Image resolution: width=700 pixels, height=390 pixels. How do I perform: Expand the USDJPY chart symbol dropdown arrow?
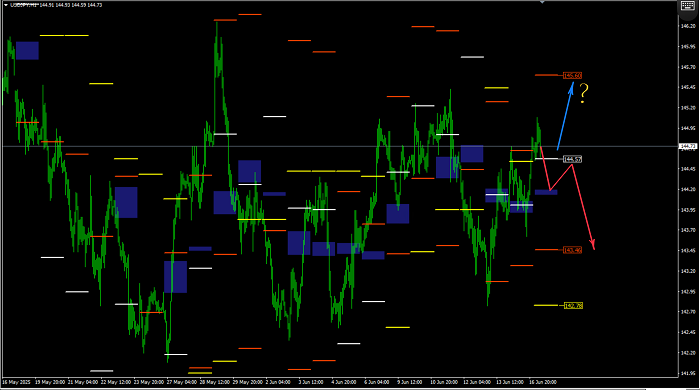6,5
